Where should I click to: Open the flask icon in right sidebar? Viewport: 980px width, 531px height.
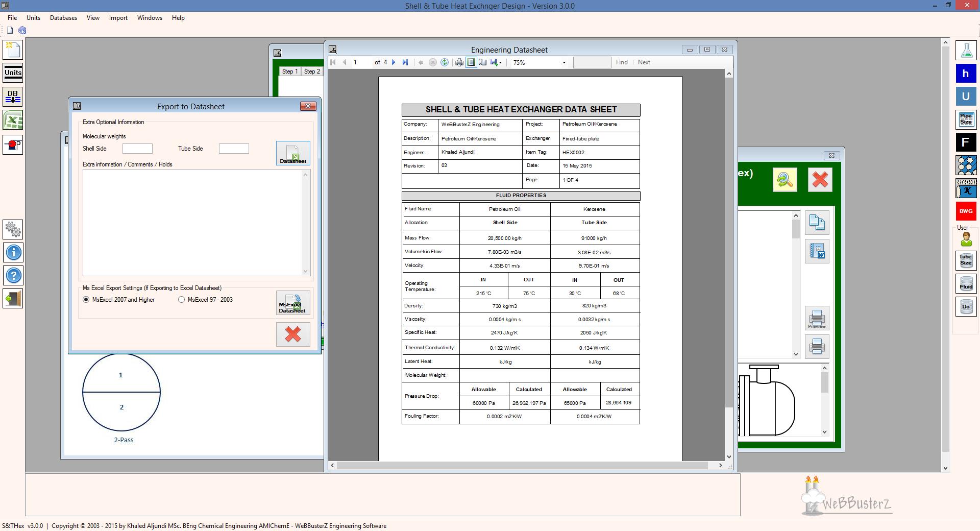click(966, 50)
